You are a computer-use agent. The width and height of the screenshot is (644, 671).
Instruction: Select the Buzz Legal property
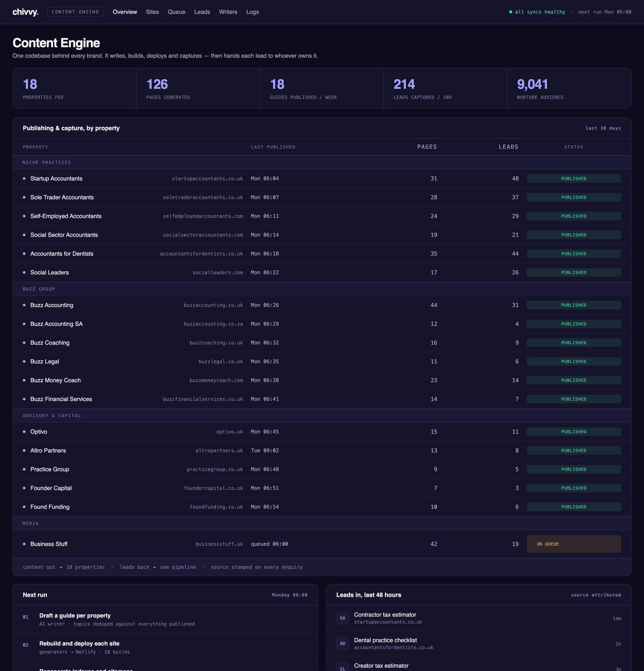point(45,362)
